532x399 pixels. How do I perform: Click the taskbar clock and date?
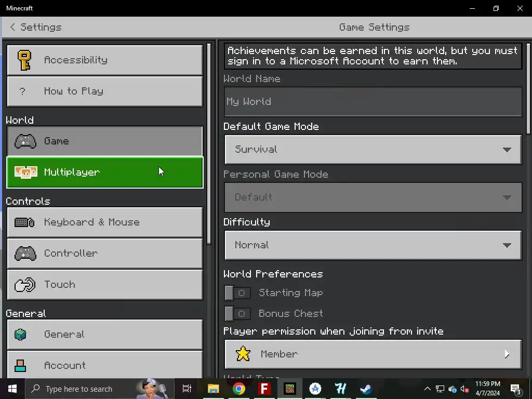tap(487, 389)
